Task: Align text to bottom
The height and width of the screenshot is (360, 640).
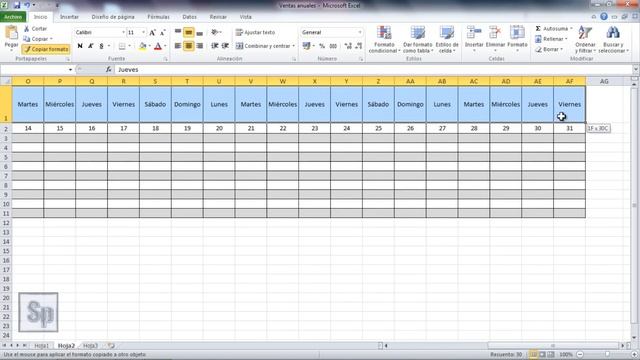Action: pyautogui.click(x=199, y=32)
